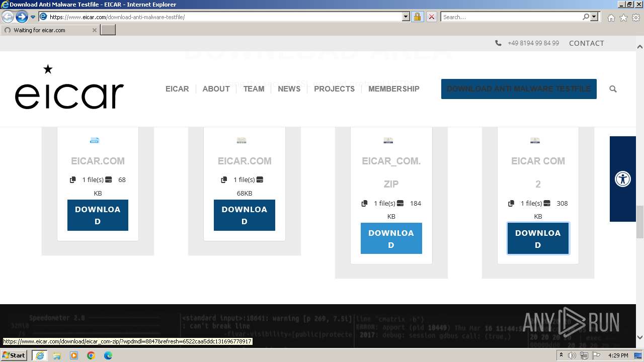Show hidden tray icons arrow
Viewport: 644px width, 362px height.
561,355
